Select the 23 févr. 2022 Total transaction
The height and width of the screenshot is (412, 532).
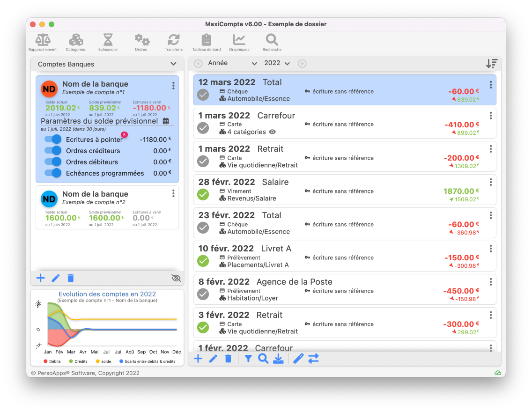(x=345, y=223)
